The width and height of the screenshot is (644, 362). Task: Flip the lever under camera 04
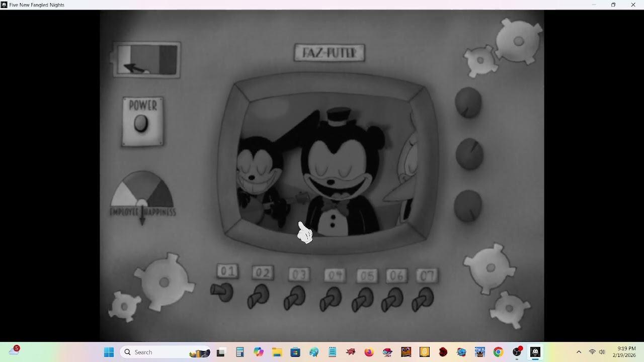331,300
